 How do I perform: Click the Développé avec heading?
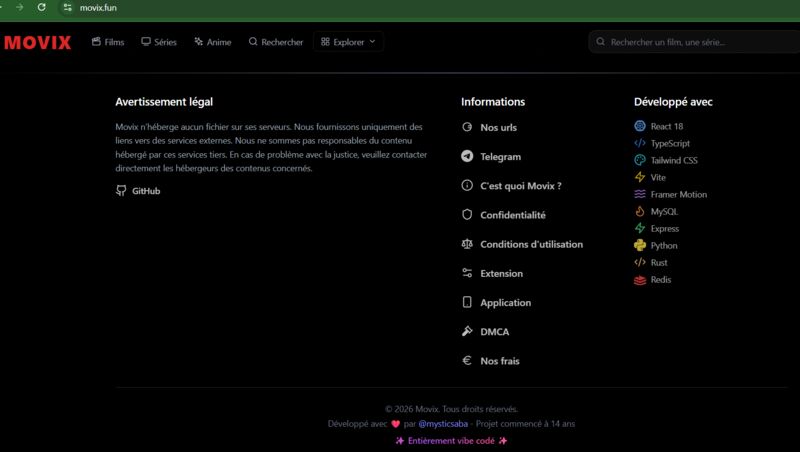[673, 102]
